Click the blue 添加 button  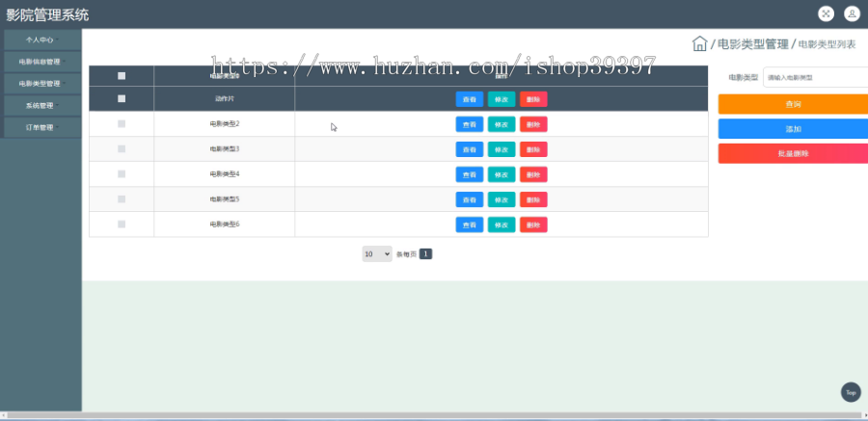point(794,128)
